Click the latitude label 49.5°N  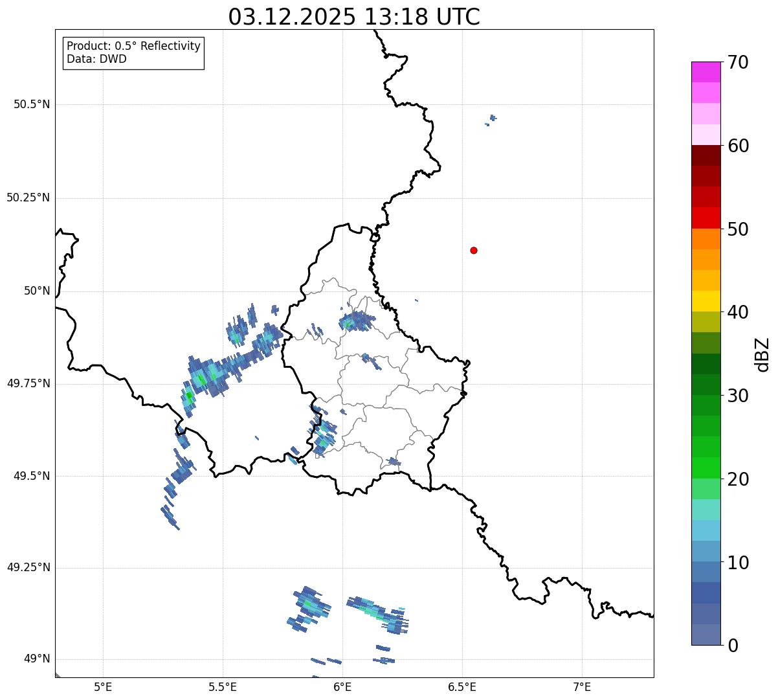(x=31, y=476)
